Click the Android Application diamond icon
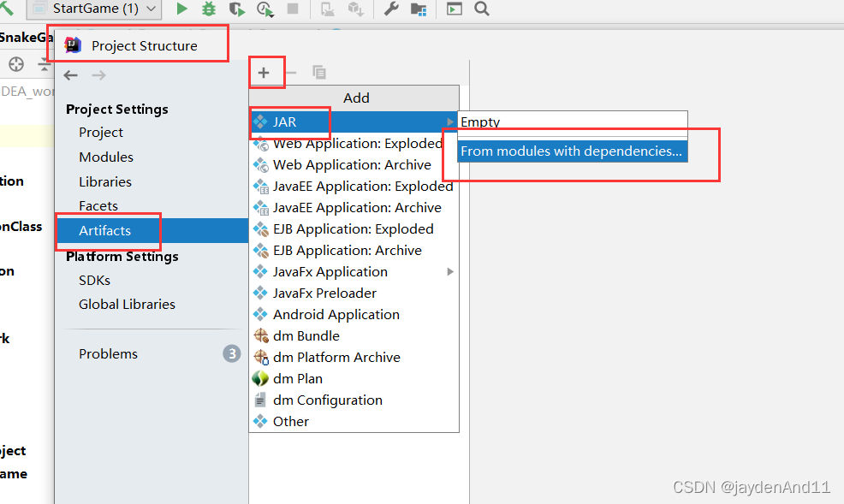Viewport: 844px width, 504px height. pyautogui.click(x=260, y=314)
